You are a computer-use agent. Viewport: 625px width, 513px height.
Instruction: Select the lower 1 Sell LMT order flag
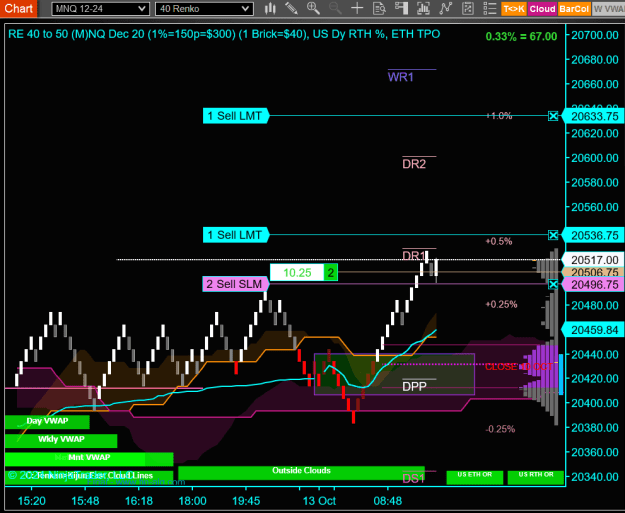pyautogui.click(x=236, y=235)
